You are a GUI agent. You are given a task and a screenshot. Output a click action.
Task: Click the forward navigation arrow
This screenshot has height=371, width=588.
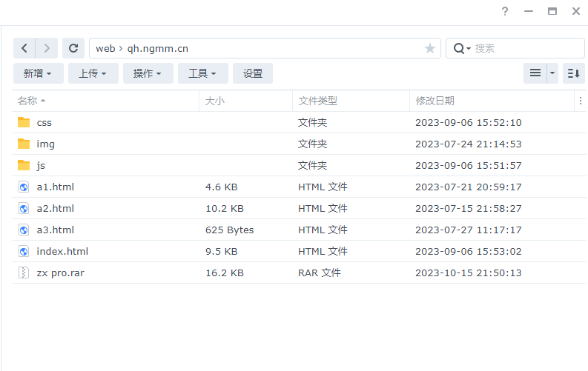pos(47,48)
